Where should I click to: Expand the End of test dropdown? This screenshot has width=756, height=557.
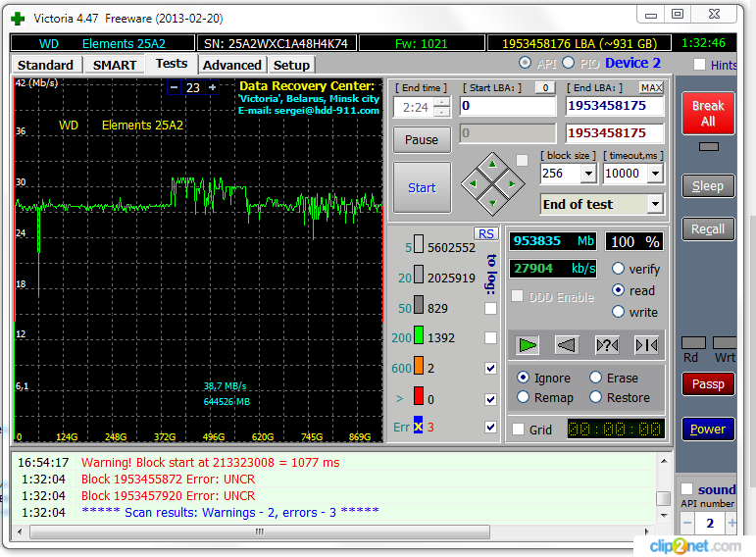(654, 204)
